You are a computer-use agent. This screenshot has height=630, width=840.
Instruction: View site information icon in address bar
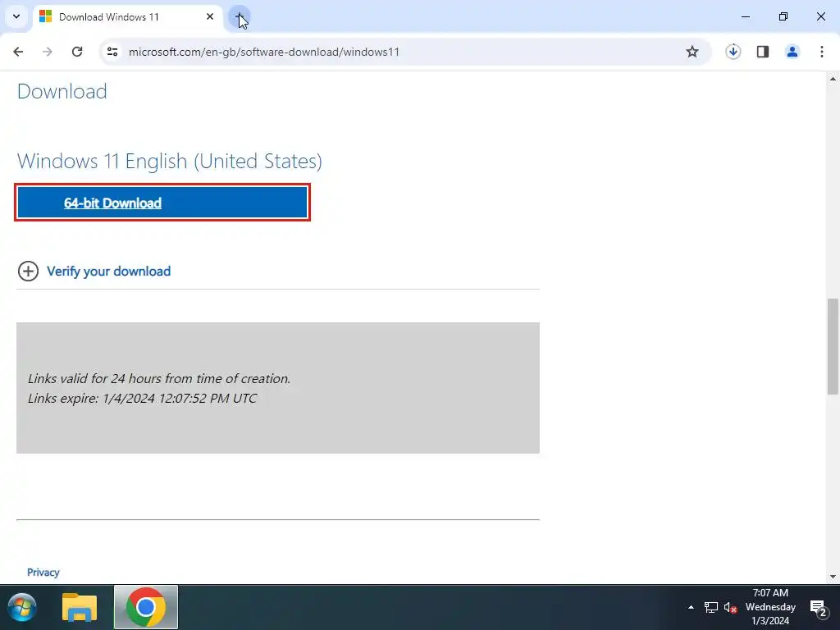point(112,52)
